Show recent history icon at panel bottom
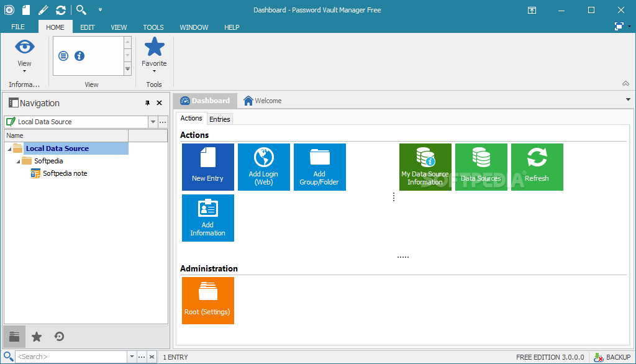The height and width of the screenshot is (364, 636). [59, 337]
